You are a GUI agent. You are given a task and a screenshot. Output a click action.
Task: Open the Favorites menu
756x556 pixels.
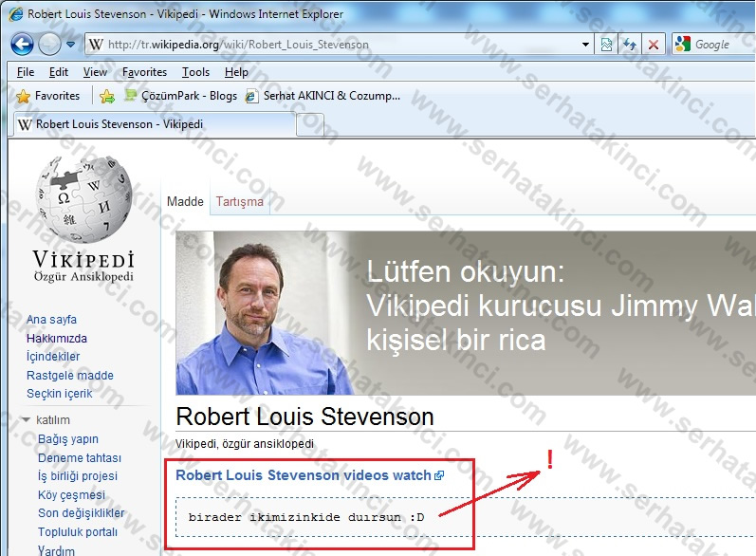[x=144, y=72]
